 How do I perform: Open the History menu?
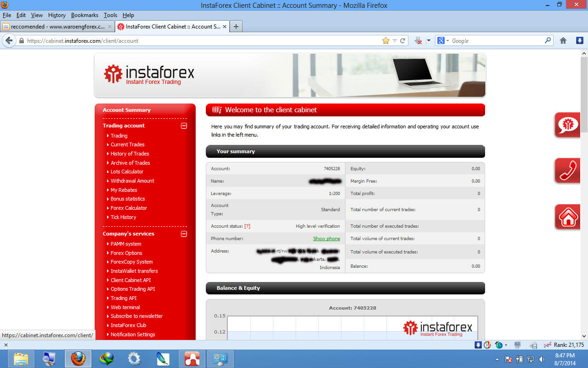point(57,15)
